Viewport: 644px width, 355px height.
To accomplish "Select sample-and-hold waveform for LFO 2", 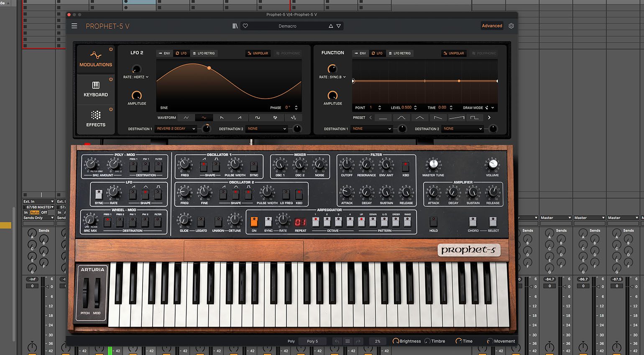I will pyautogui.click(x=275, y=118).
